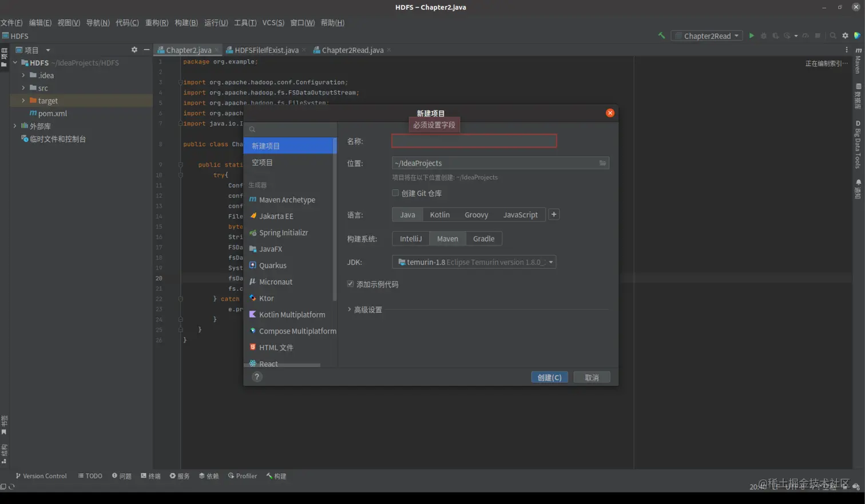
Task: Open the Tools menu
Action: (245, 22)
